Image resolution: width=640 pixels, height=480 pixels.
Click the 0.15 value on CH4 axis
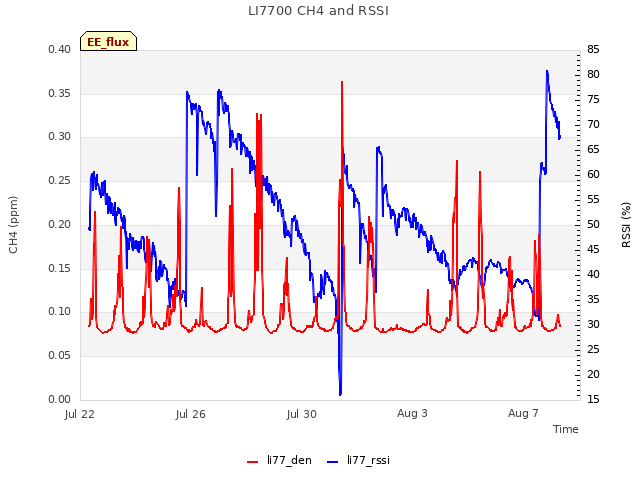(60, 268)
